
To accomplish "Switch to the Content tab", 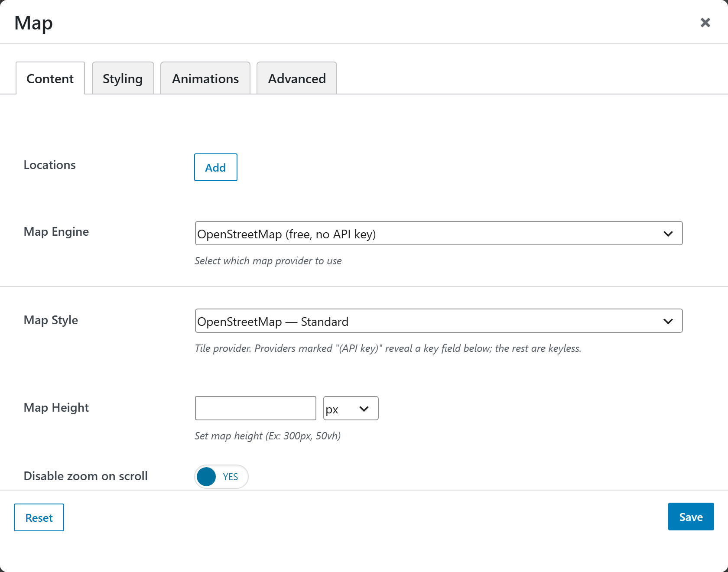I will [50, 78].
